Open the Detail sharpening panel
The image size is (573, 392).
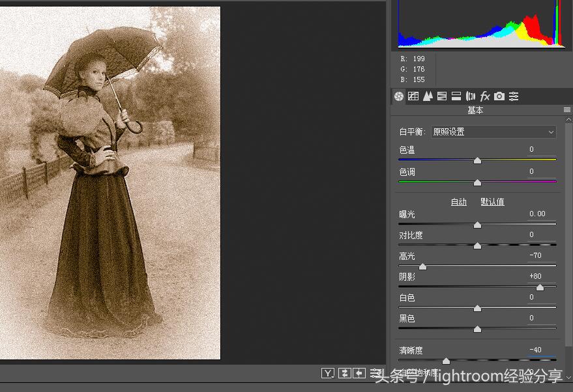[428, 96]
